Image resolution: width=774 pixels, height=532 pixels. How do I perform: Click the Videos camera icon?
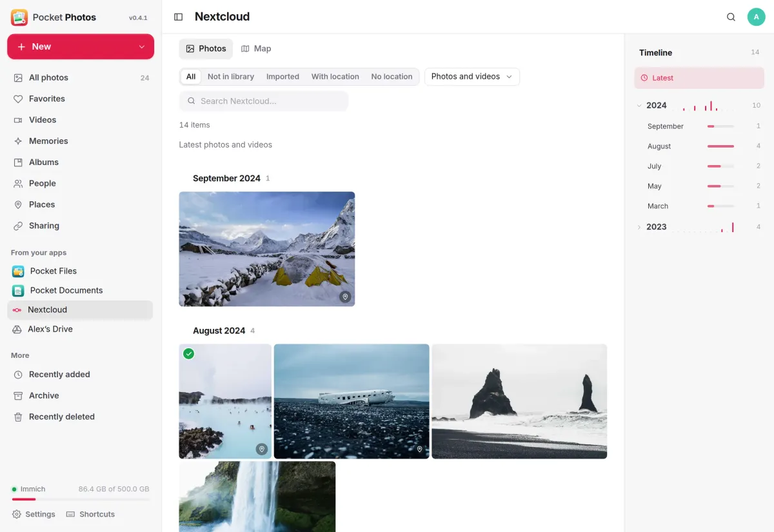(18, 120)
